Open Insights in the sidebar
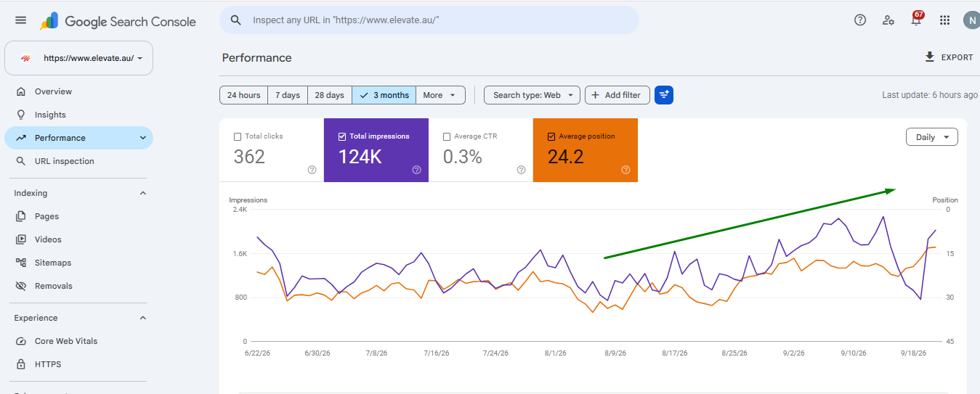The height and width of the screenshot is (394, 980). click(x=78, y=115)
